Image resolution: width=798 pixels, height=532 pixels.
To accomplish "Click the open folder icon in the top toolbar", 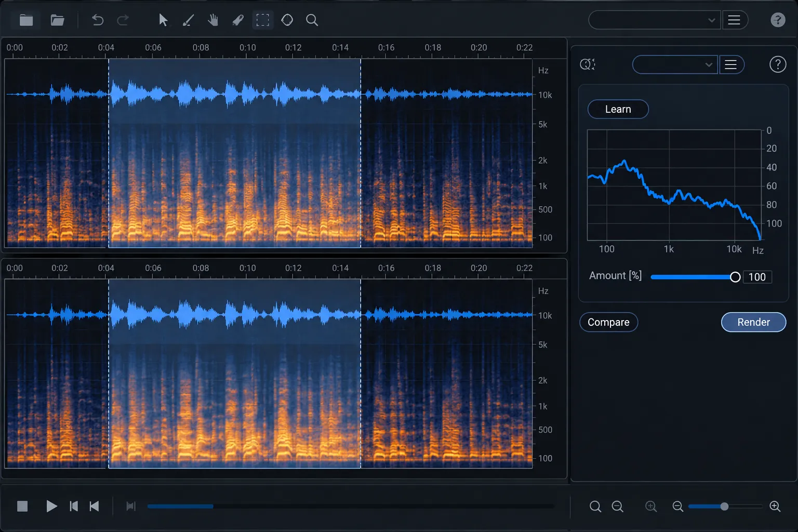I will click(x=57, y=20).
